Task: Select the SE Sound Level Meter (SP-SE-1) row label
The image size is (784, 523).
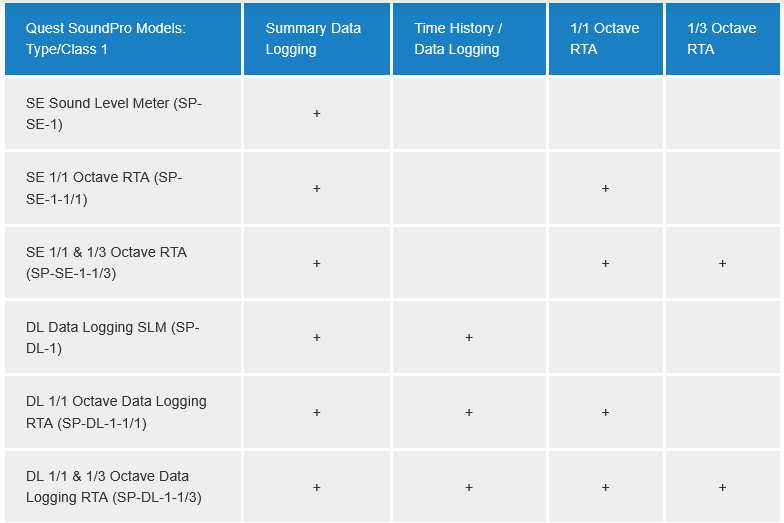Action: 114,114
